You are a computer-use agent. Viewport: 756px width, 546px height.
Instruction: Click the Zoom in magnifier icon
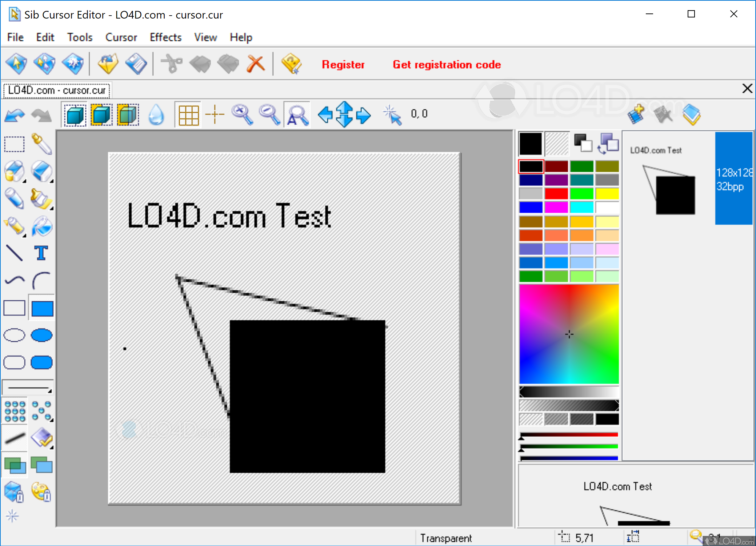click(242, 115)
